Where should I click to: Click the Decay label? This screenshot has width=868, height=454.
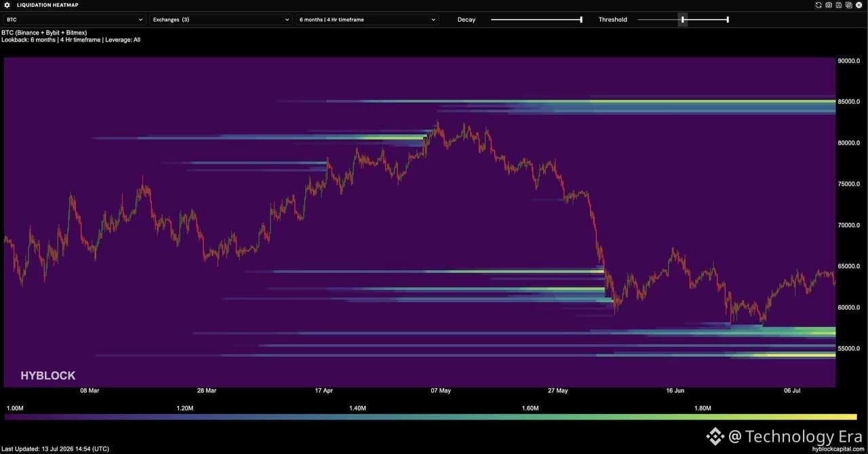[x=467, y=20]
